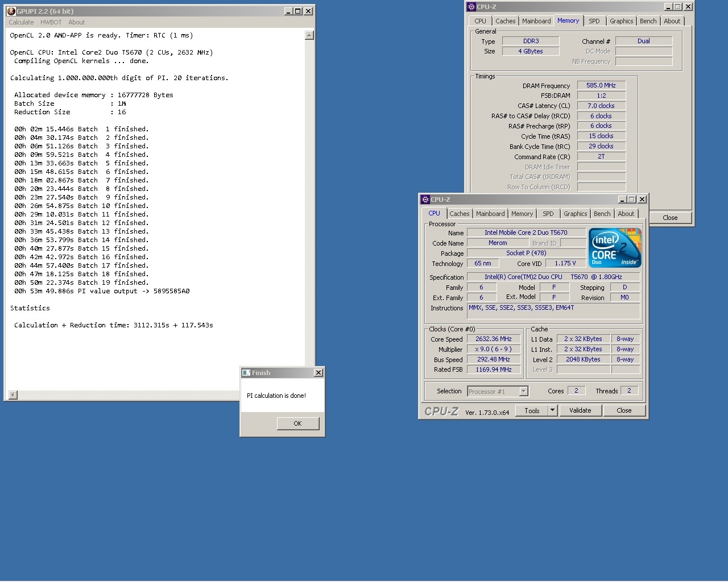Click Close button in back CPU-Z Memory window
Screen dimensions: 728x582
[x=670, y=218]
